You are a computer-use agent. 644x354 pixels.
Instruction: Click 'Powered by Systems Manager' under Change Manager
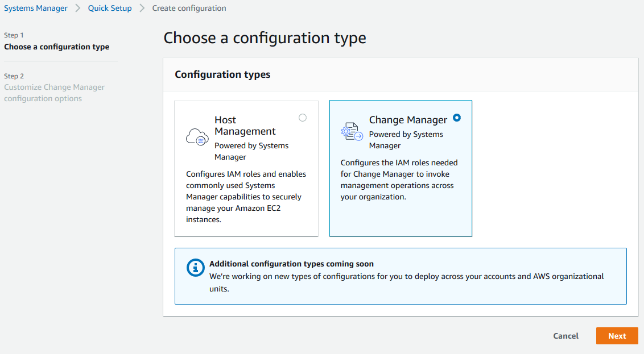point(406,140)
